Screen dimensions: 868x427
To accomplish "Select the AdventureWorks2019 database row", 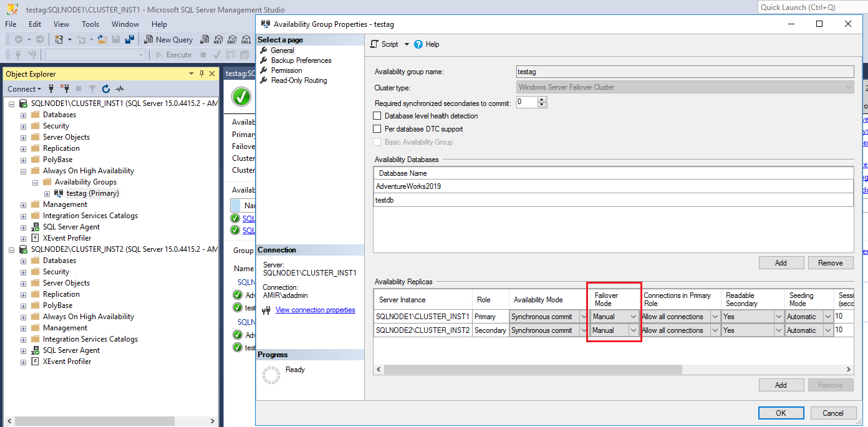I will pos(613,186).
